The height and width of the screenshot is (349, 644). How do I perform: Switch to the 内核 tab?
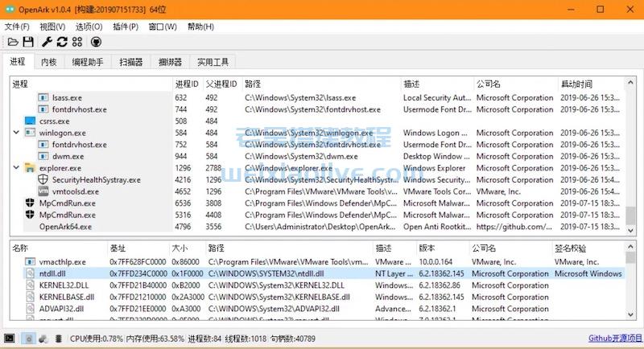coord(49,63)
